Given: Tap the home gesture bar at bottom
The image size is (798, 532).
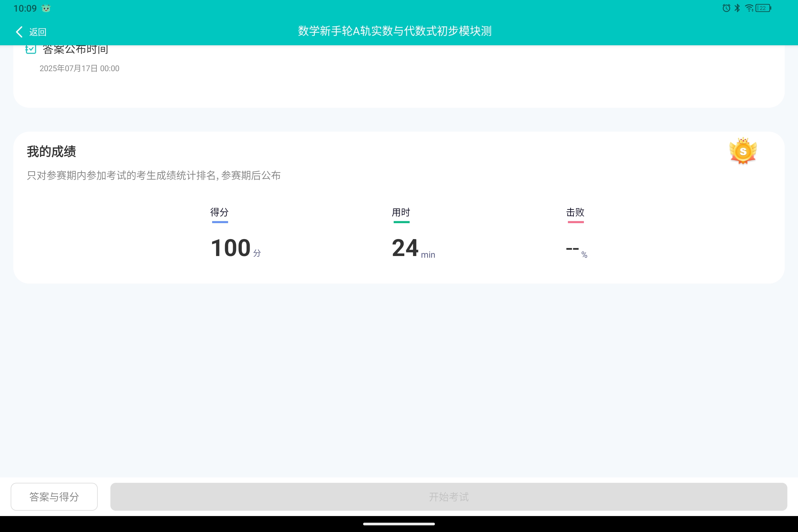Looking at the screenshot, I should point(399,524).
